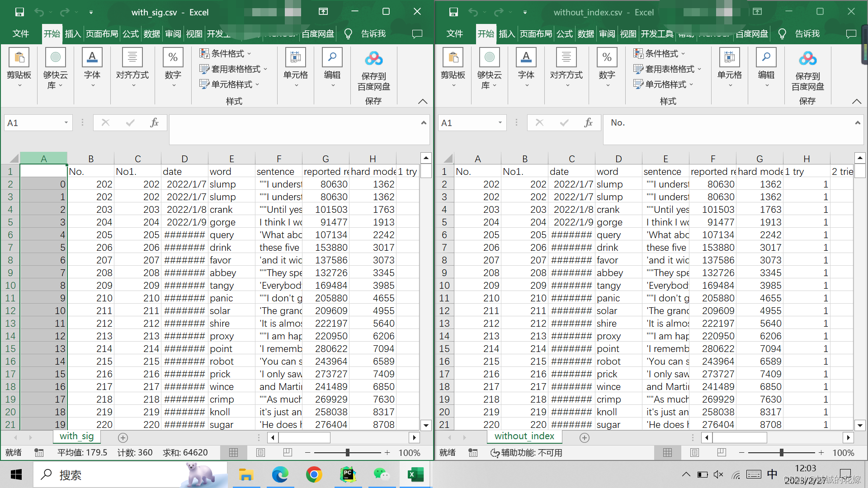The width and height of the screenshot is (868, 488).
Task: Expand the 样式 group dropdown left ribbon
Action: (x=232, y=101)
